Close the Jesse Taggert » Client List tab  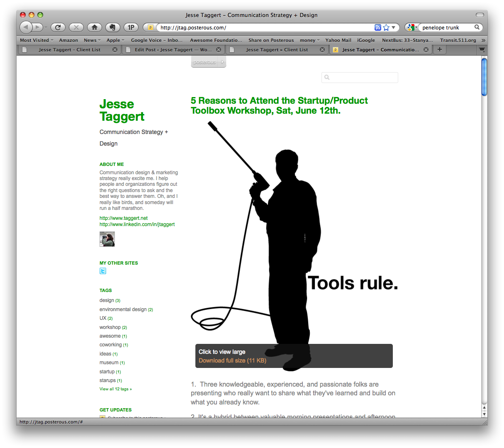[322, 50]
